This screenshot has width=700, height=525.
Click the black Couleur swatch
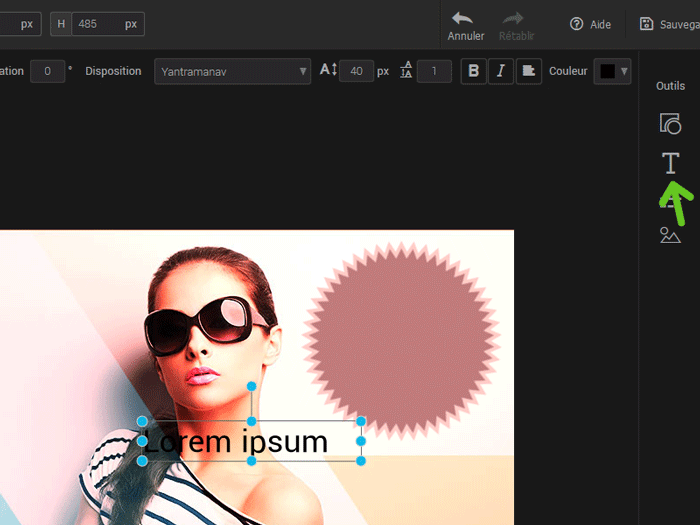coord(607,71)
